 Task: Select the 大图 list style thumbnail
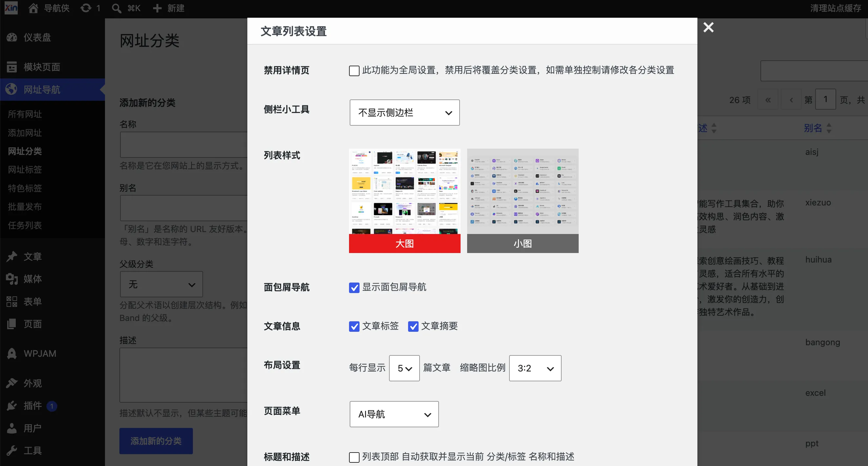[x=405, y=201]
